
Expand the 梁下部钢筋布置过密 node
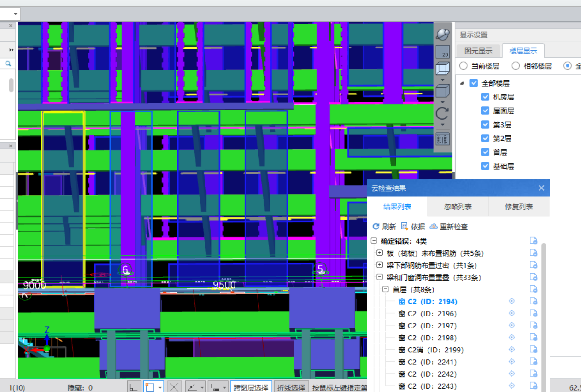coord(380,265)
